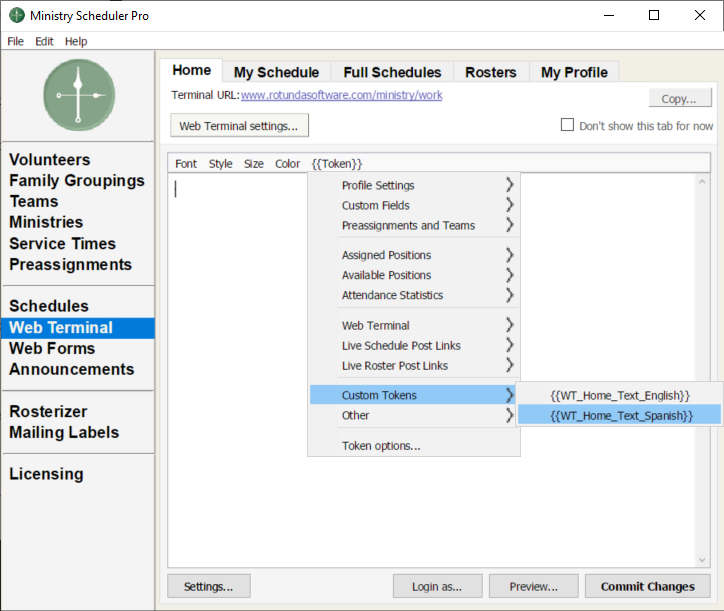This screenshot has width=724, height=611.
Task: Click the {{Token}} menu in editor toolbar
Action: tap(337, 164)
